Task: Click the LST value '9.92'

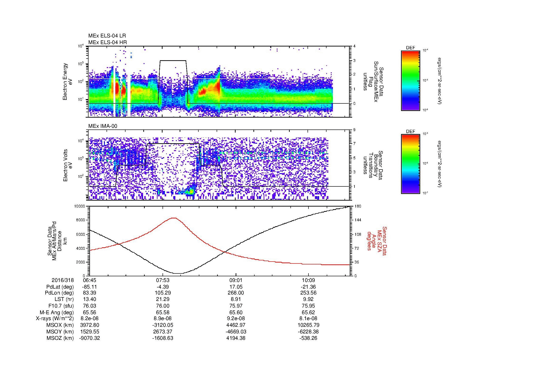Action: coord(308,300)
